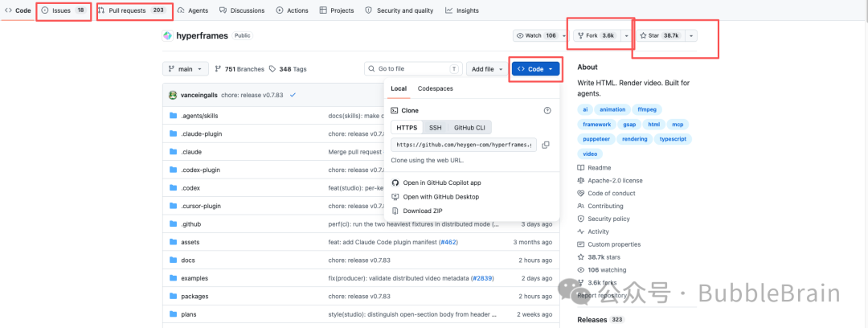Click the Code tab in repository navigation

18,10
